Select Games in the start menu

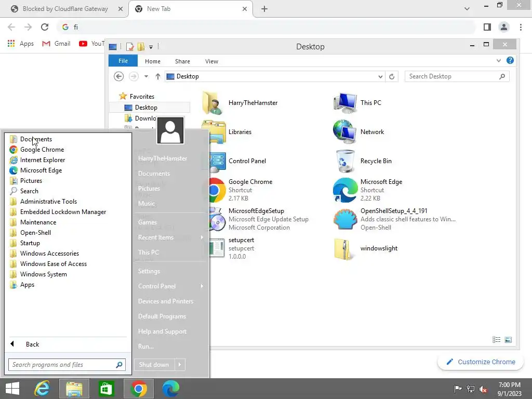147,222
